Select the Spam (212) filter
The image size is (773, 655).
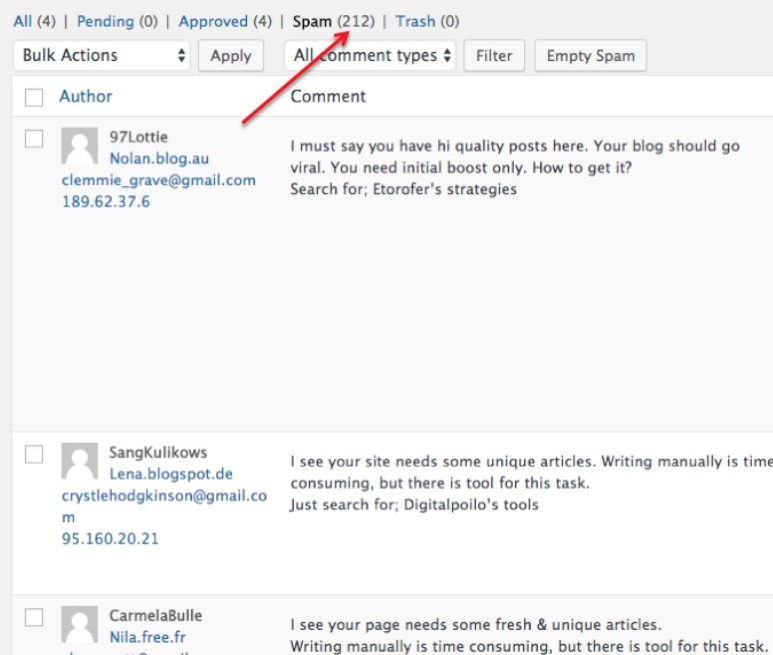coord(334,21)
